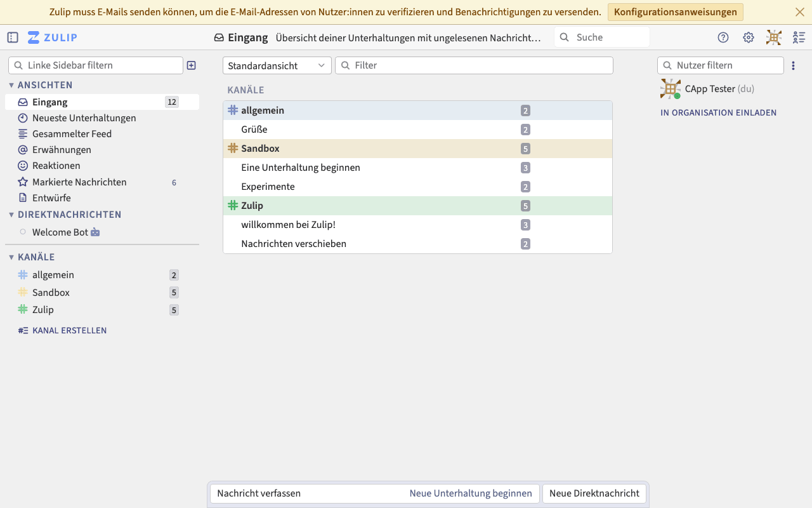Click CApp Tester avatar in user list

tap(671, 89)
